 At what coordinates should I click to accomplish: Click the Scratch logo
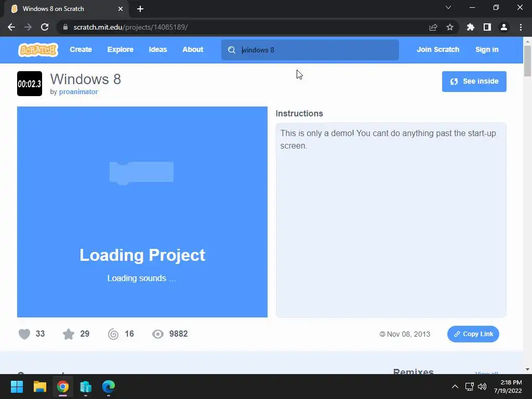point(38,50)
